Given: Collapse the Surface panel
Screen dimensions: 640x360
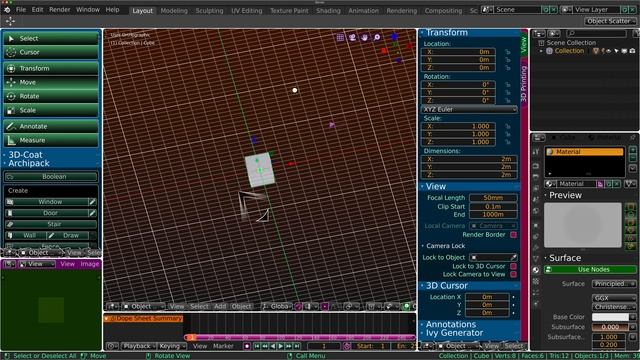Looking at the screenshot, I should pos(565,258).
